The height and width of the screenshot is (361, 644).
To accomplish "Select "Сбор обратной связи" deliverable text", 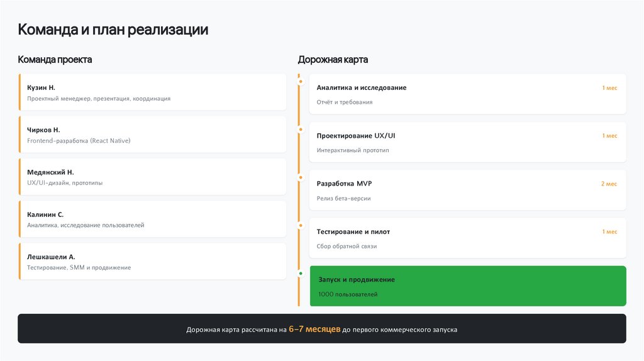I will tap(347, 247).
